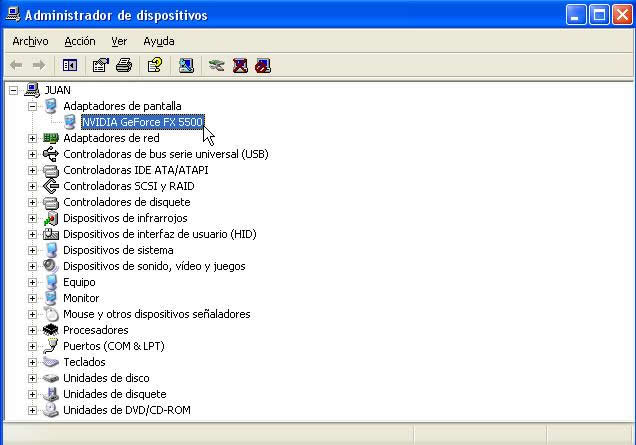Screen dimensions: 636x445
Task: Minimize the Administrador de dispositivos window
Action: [576, 15]
